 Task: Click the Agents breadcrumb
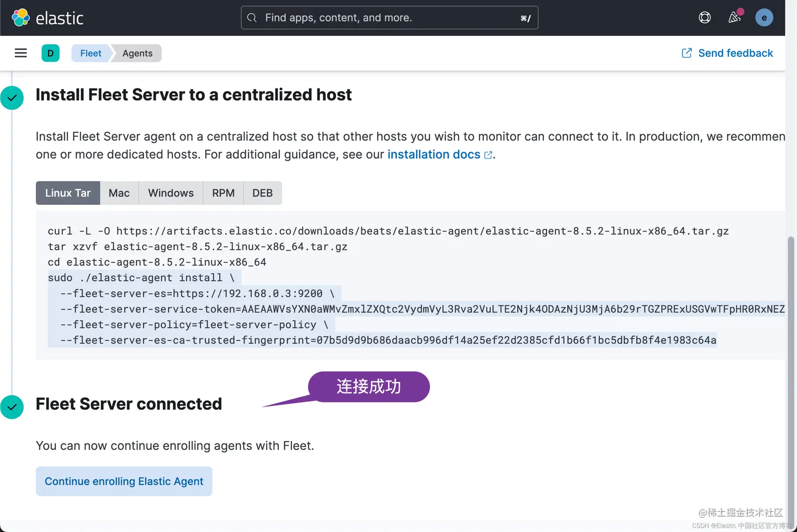point(138,53)
